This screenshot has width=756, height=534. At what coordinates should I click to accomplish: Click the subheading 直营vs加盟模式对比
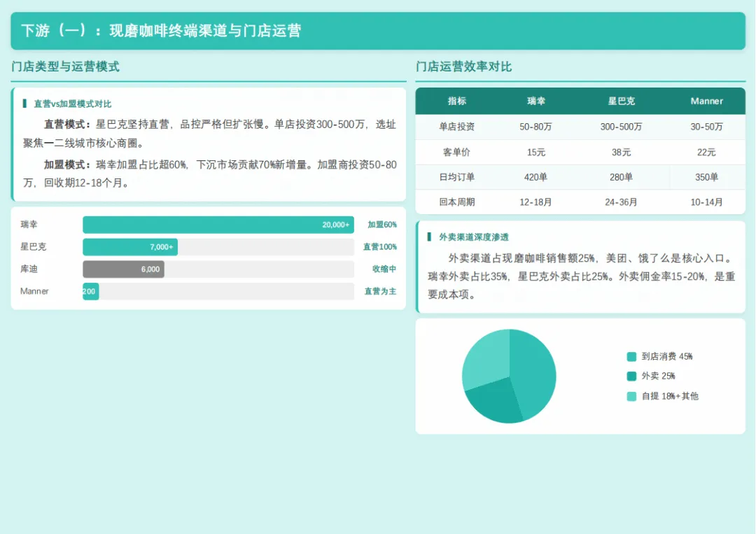(x=72, y=104)
